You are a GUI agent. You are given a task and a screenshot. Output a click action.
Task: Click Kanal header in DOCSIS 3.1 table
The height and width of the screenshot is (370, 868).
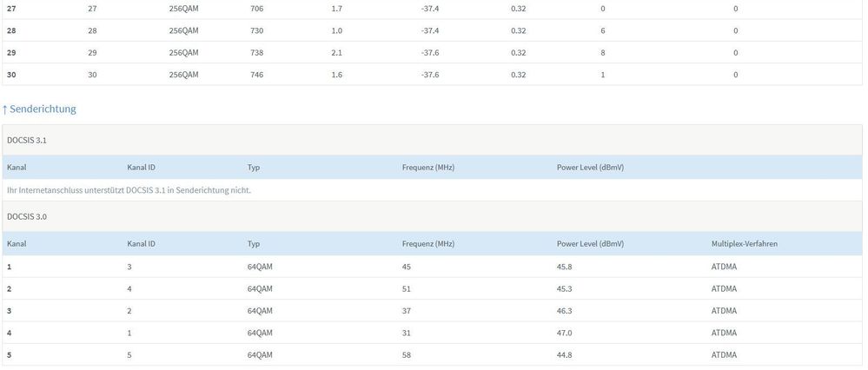tap(17, 168)
